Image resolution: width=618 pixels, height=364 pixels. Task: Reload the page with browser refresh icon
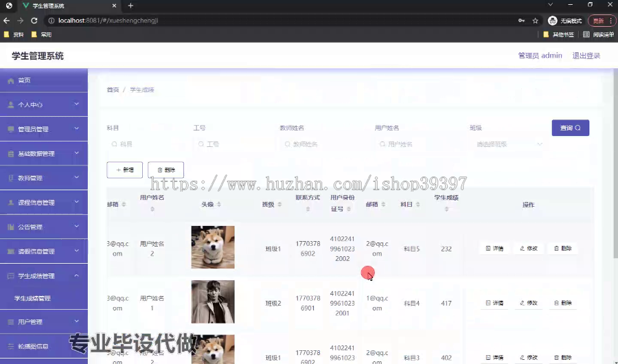34,21
